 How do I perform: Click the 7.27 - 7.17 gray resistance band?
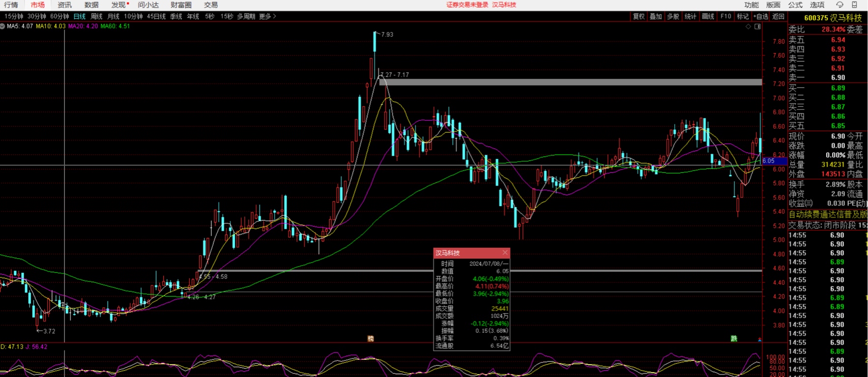pyautogui.click(x=570, y=82)
